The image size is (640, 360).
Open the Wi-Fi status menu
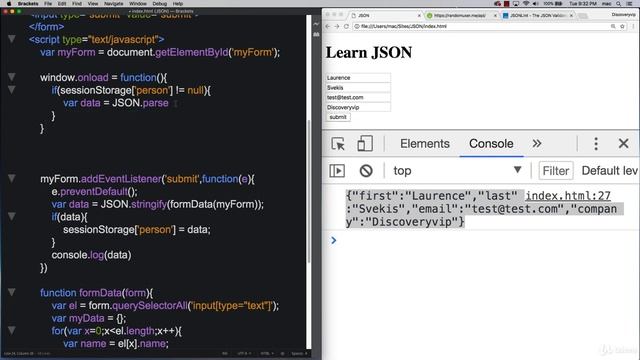pos(526,3)
